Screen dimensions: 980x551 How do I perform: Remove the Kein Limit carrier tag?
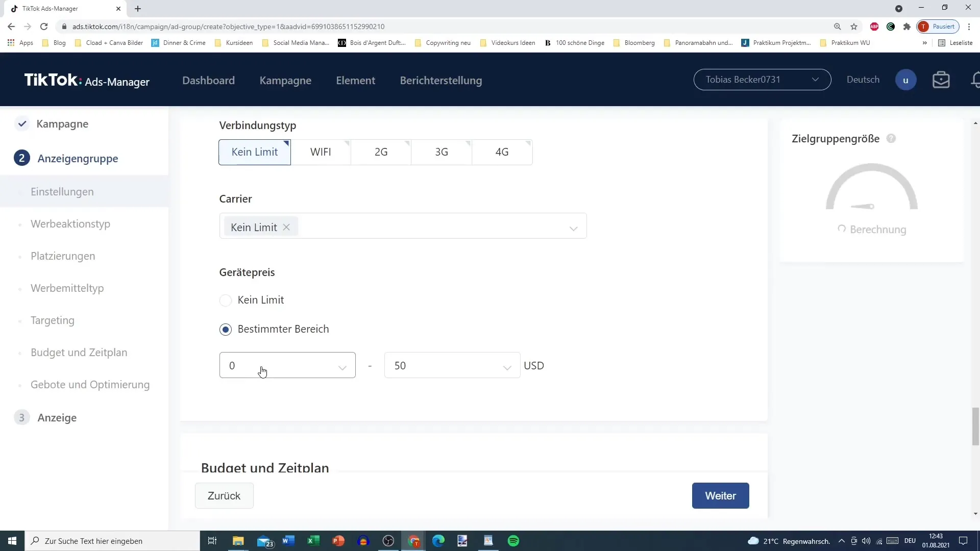point(286,228)
